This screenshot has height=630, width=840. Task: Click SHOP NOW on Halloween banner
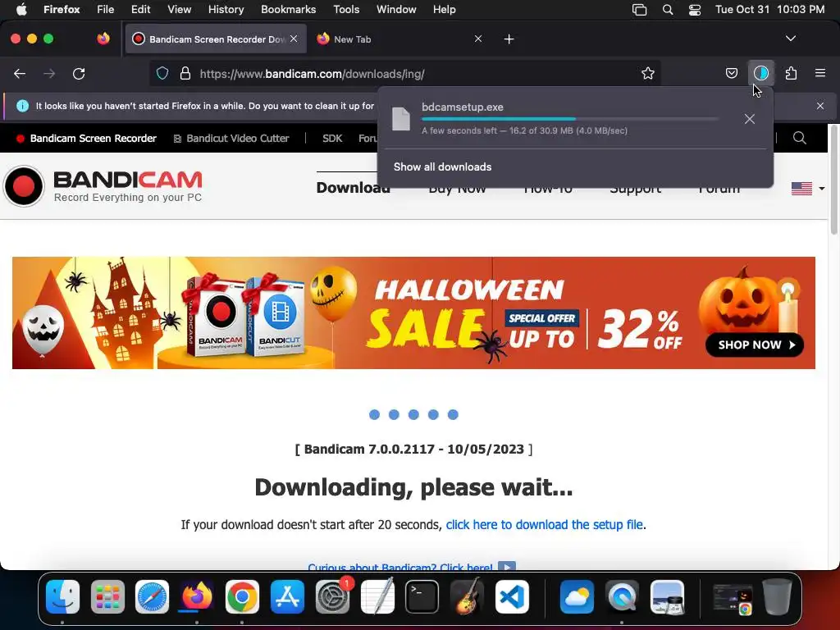click(755, 345)
